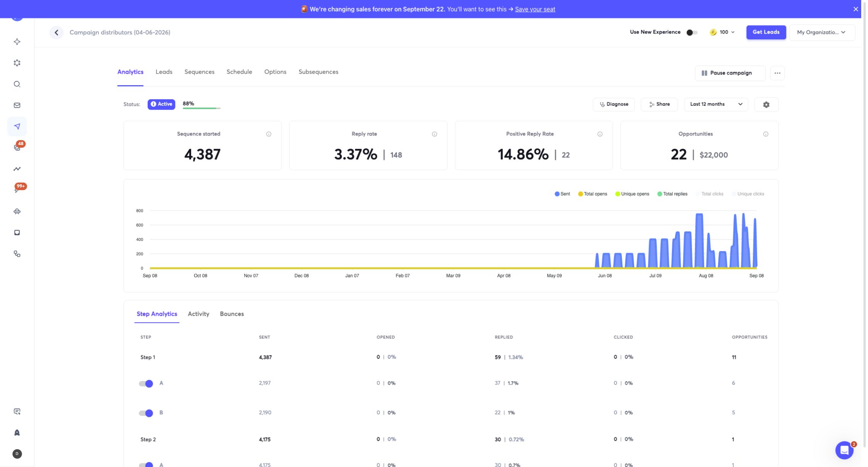Toggle Step 1 variant B switch
The width and height of the screenshot is (868, 467).
146,413
